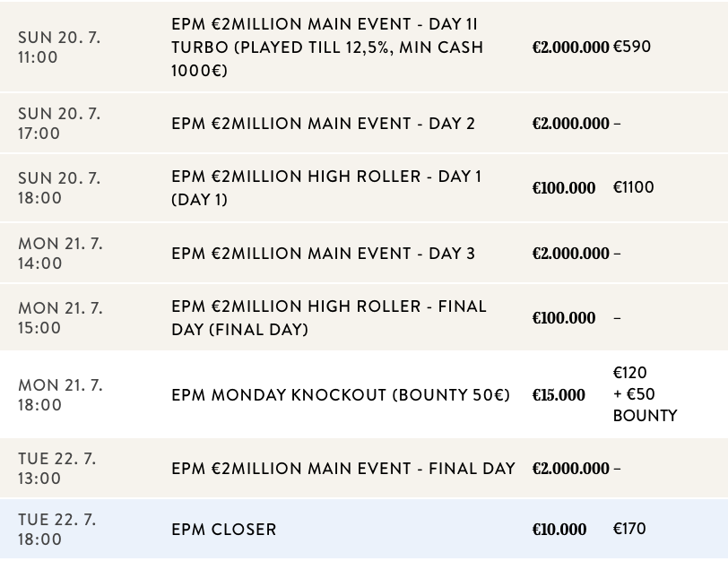
Task: Click EPM Monday Knockout (Bounty 50€) title
Action: 341,395
